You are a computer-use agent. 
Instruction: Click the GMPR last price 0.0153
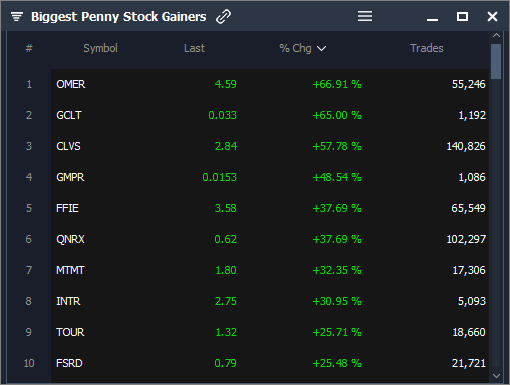click(x=220, y=177)
